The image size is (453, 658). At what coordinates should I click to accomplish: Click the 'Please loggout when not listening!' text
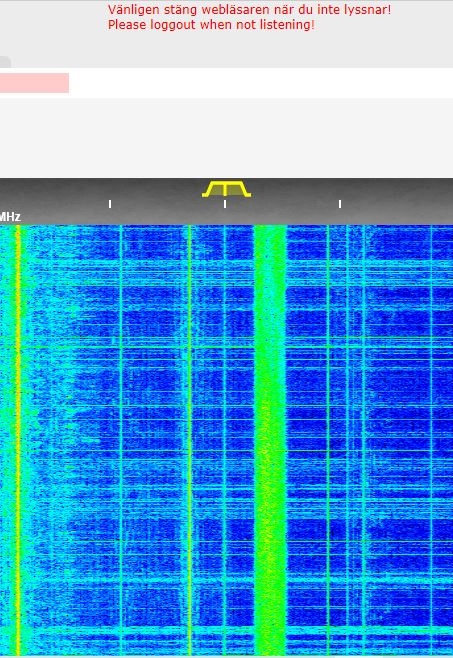(x=211, y=25)
